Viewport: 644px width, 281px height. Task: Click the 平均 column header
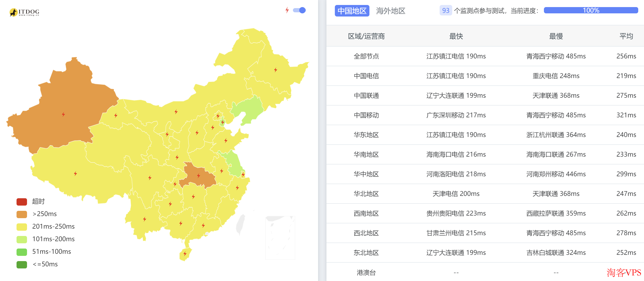[x=626, y=36]
